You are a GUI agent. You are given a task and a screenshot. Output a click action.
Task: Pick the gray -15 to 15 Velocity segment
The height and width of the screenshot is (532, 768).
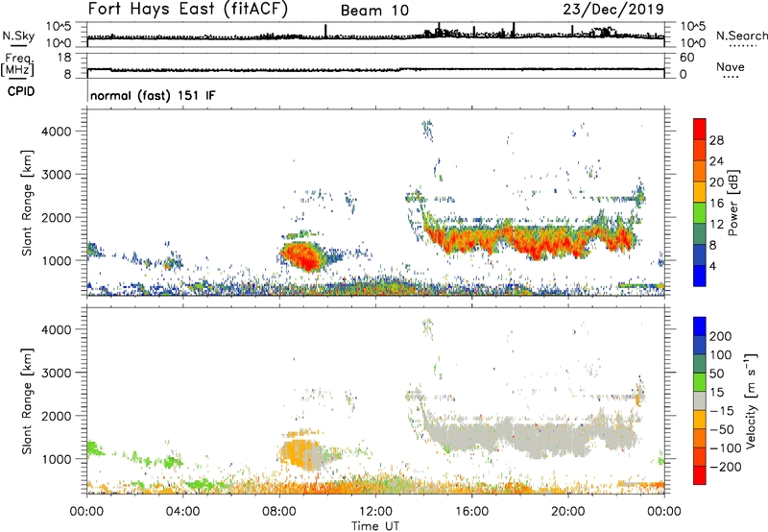click(700, 400)
